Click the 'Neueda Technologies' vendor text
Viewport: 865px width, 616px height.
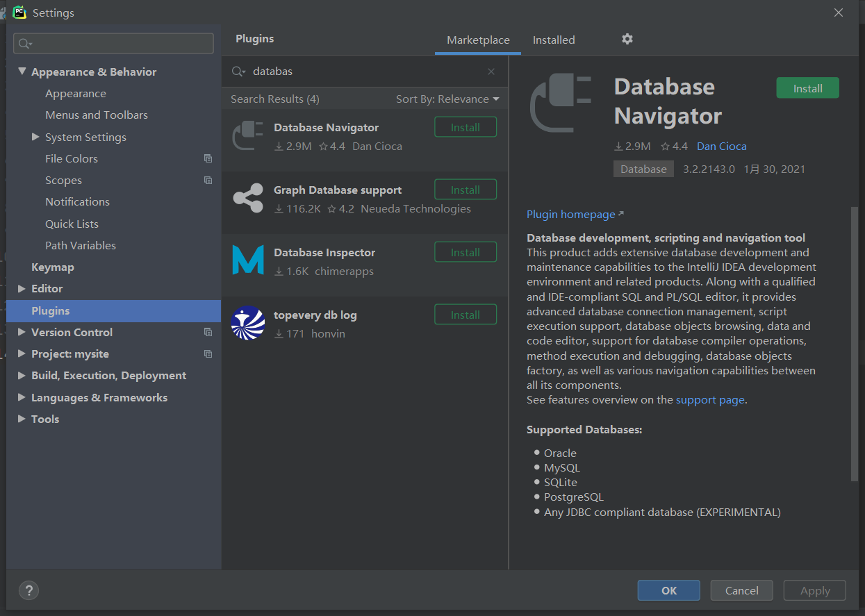click(415, 208)
